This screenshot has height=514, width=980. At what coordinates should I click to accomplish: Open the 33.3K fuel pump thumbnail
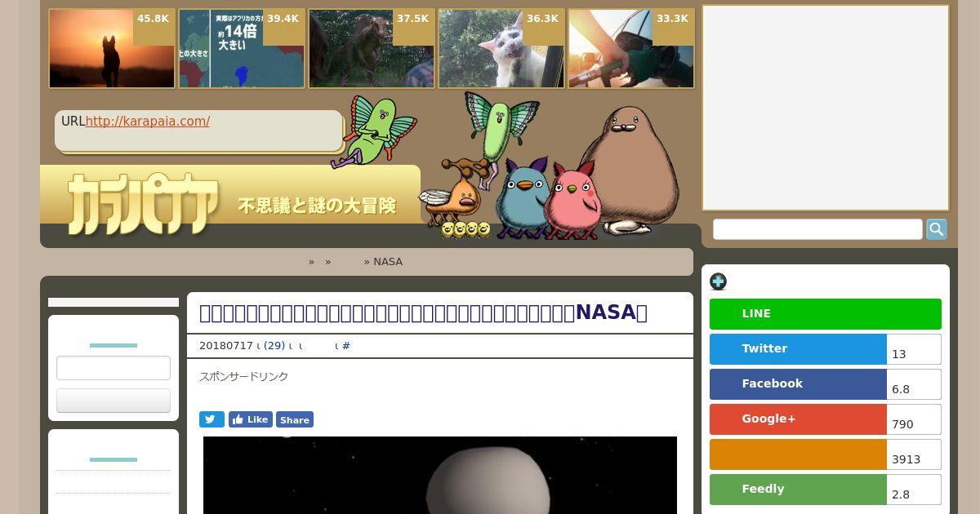pyautogui.click(x=631, y=49)
